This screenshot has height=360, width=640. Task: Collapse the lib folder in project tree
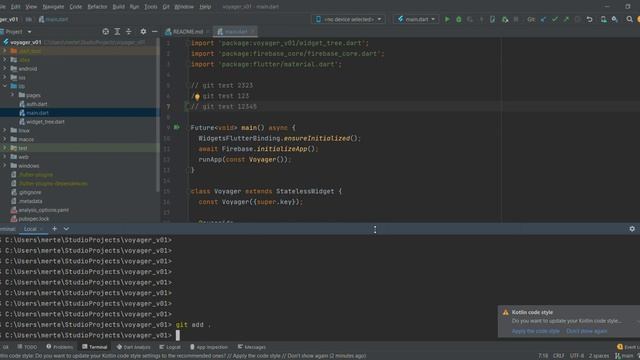tap(5, 86)
